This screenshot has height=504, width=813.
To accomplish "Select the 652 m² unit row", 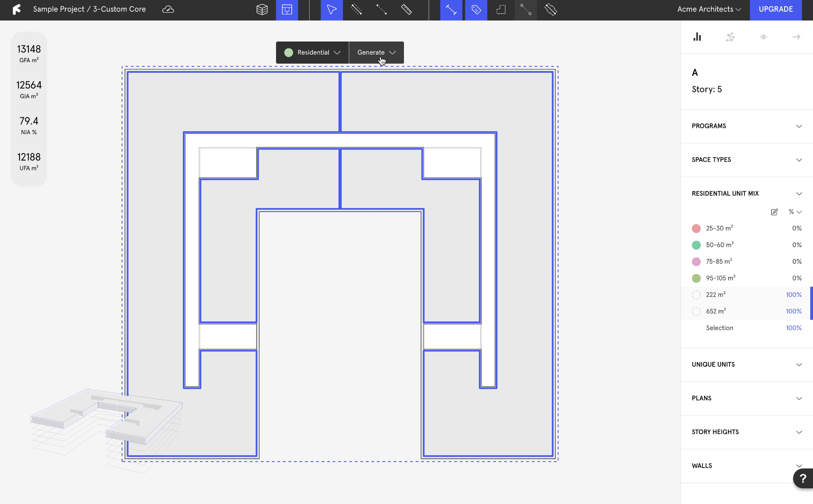I will (x=747, y=311).
